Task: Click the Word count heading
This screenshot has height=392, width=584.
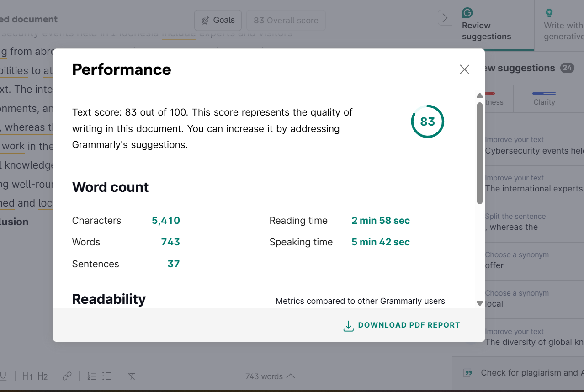Action: point(110,187)
